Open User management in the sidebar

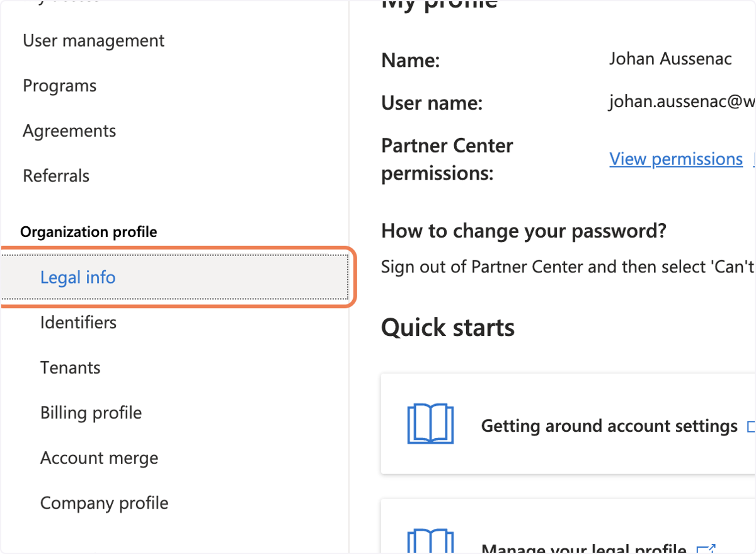[93, 41]
